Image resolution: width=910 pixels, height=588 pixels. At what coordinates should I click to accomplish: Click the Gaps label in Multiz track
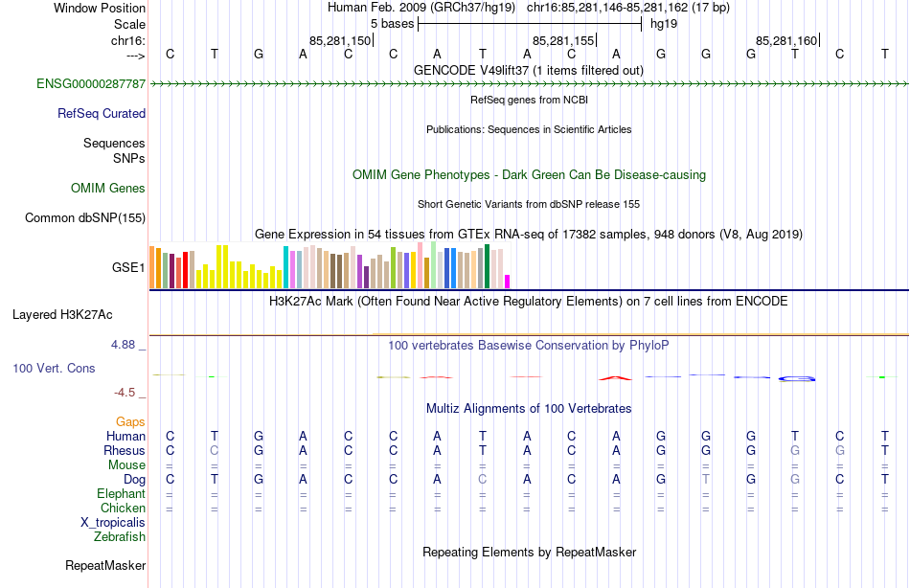(x=130, y=422)
